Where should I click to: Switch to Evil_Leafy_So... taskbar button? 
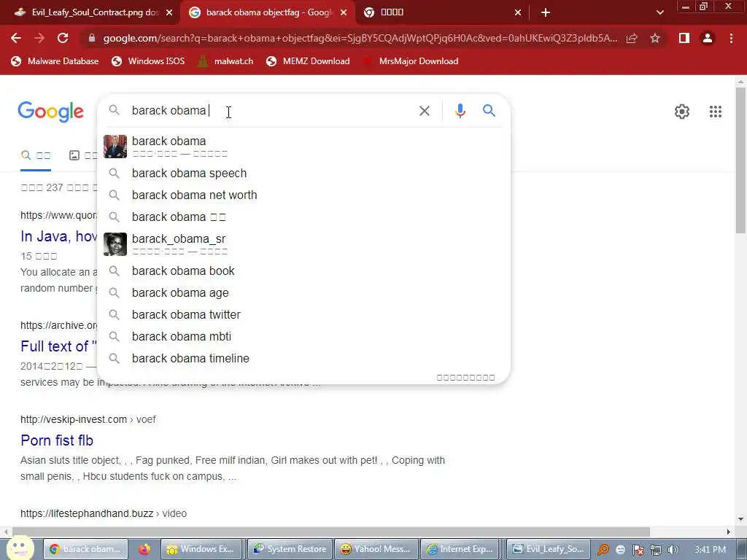point(549,549)
